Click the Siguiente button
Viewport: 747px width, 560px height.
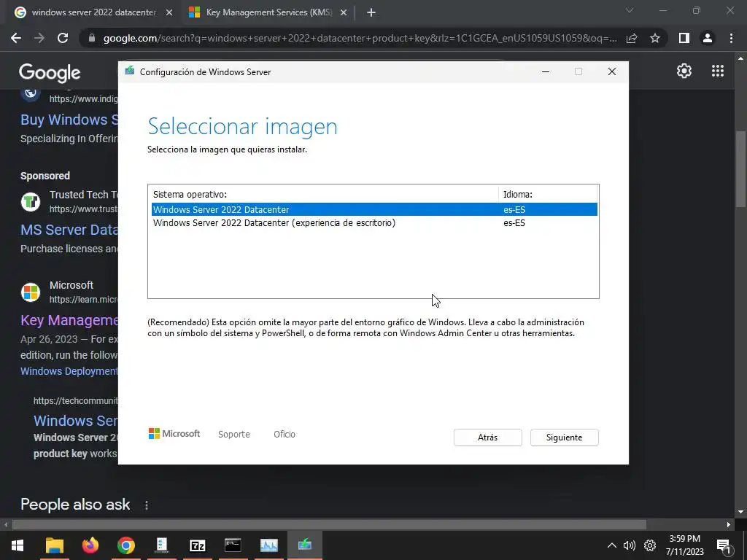[564, 437]
